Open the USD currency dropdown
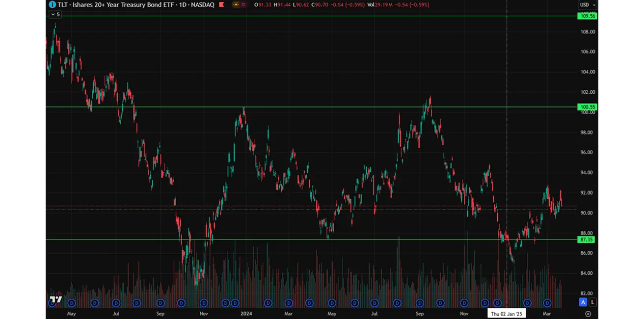The width and height of the screenshot is (644, 319). click(x=588, y=5)
